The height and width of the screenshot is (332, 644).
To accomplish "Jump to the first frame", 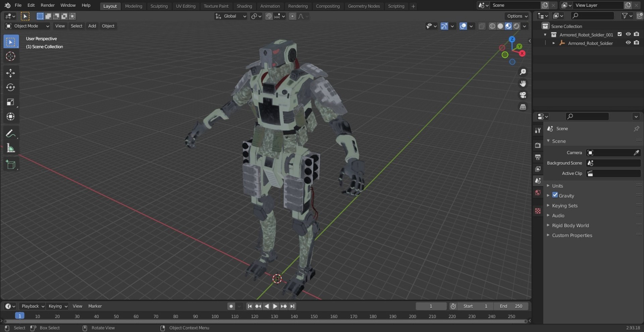I will (x=250, y=306).
